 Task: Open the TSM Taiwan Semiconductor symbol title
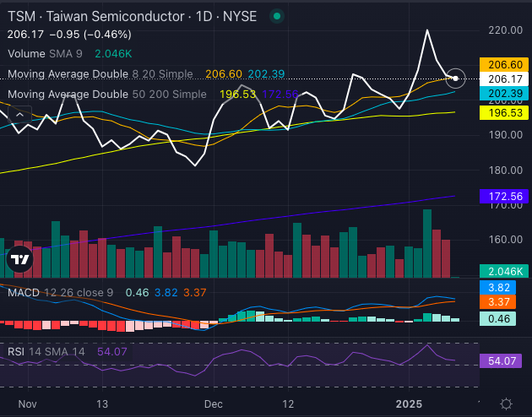pos(135,16)
